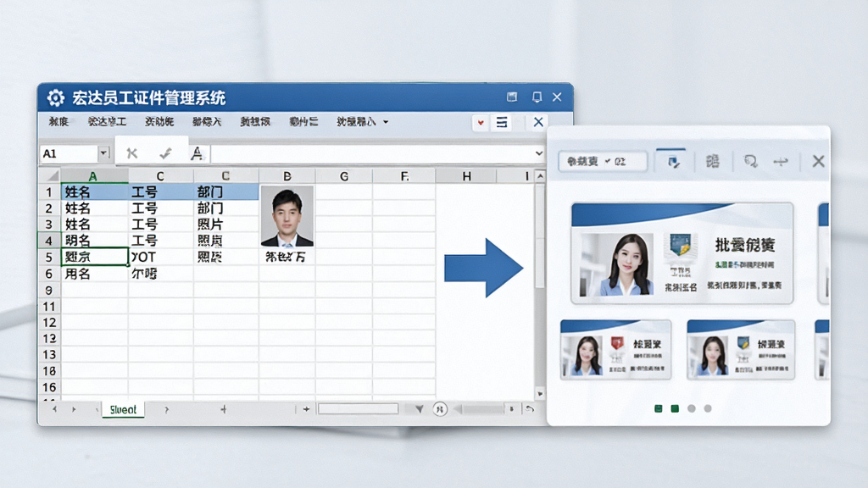
Task: Select the first green pagination dot
Action: click(x=658, y=408)
